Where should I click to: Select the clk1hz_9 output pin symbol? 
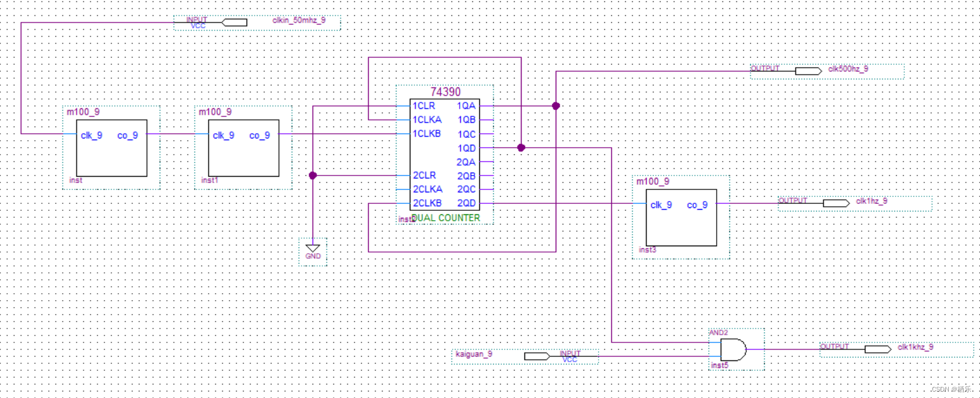(836, 203)
